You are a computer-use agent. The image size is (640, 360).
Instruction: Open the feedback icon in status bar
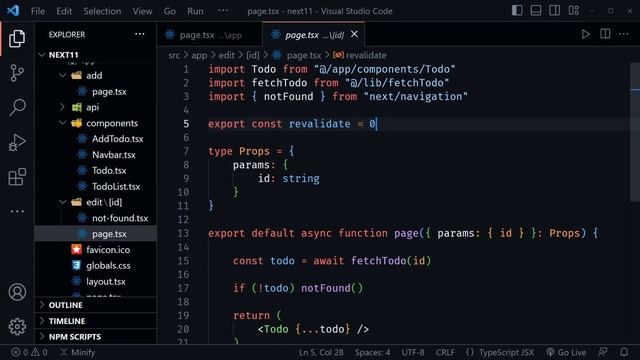pyautogui.click(x=603, y=352)
